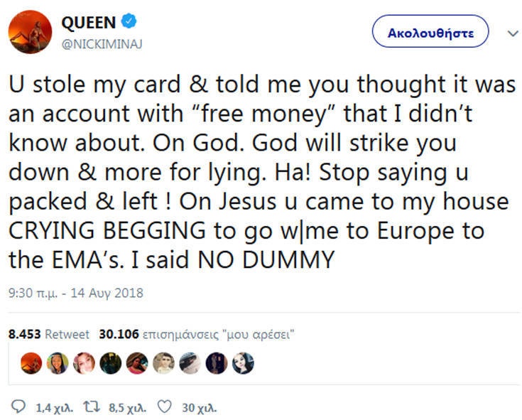
Task: Click the eighth liker avatar
Action: (x=216, y=363)
